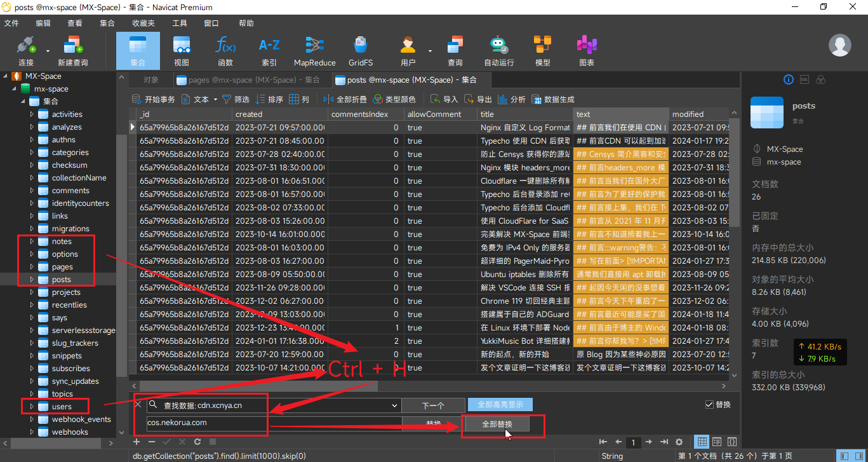
Task: Refresh the data with the refresh icon
Action: [197, 442]
